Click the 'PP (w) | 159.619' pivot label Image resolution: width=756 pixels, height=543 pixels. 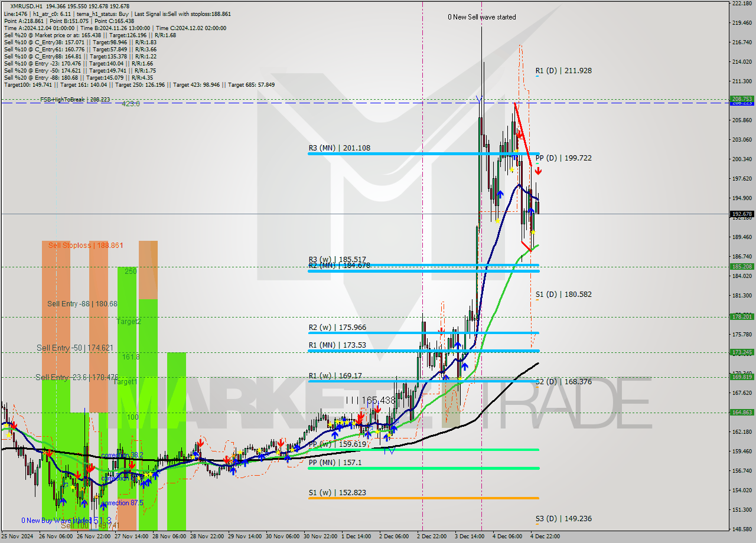[337, 444]
